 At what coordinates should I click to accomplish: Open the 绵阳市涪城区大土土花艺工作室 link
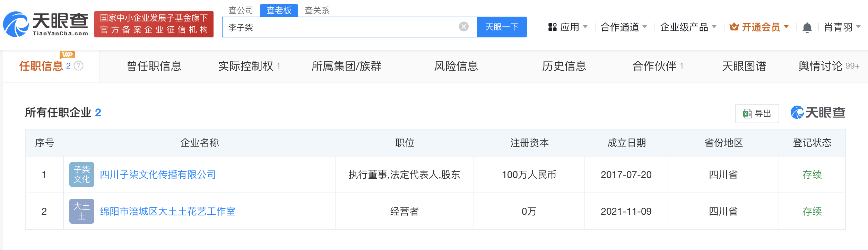click(x=167, y=211)
